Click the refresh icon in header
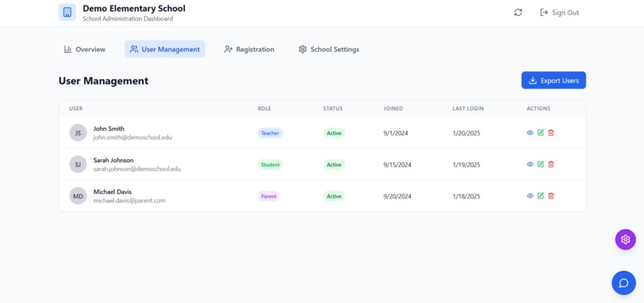This screenshot has width=644, height=303. pos(519,12)
